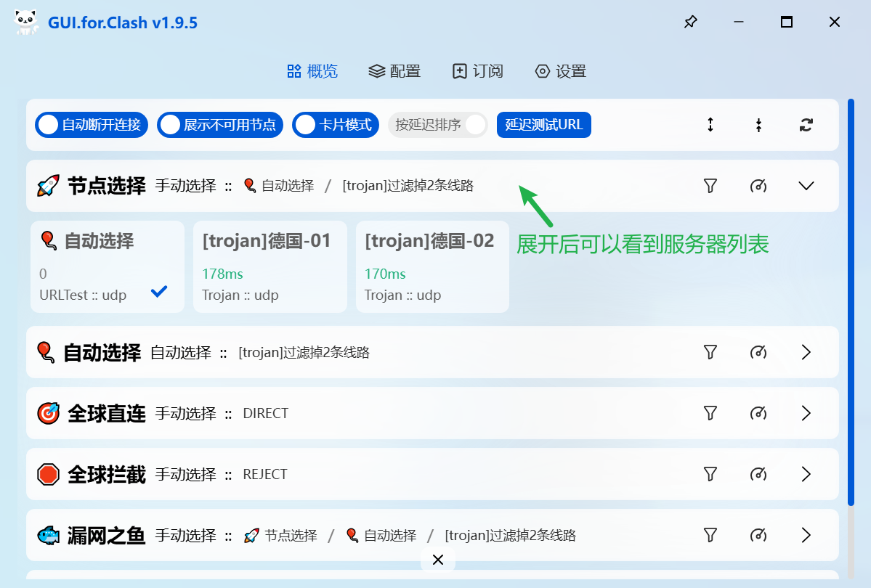Expand the 全球直连 group
Image resolution: width=871 pixels, height=588 pixels.
tap(806, 413)
